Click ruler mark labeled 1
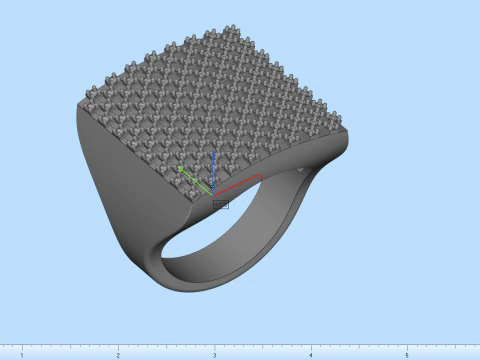The height and width of the screenshot is (360, 480). click(x=22, y=355)
